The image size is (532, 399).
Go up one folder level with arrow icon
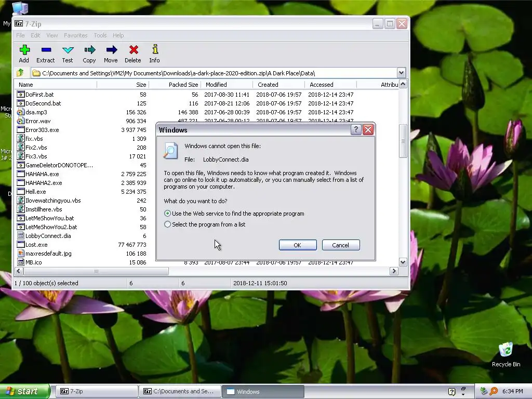tap(20, 73)
